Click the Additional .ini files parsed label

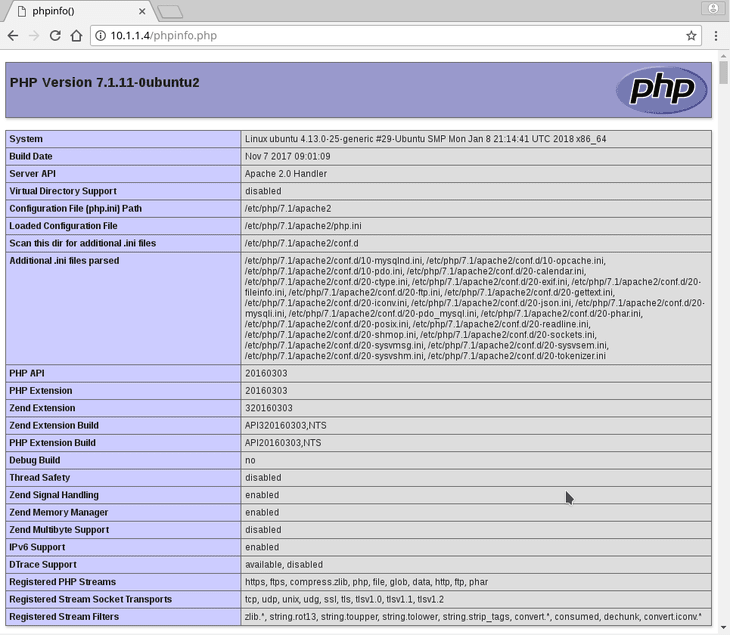[x=64, y=261]
